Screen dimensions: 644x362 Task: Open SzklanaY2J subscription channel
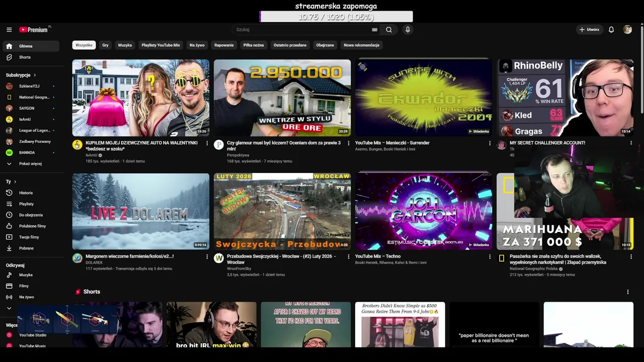(31, 86)
